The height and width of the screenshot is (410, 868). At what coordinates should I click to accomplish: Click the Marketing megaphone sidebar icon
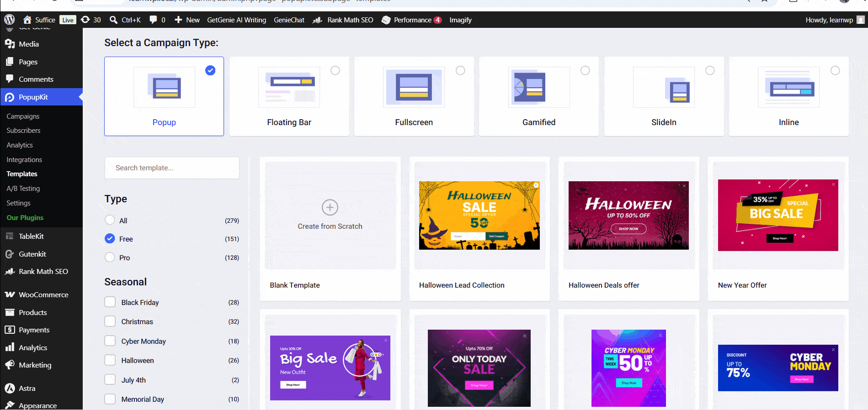[10, 365]
